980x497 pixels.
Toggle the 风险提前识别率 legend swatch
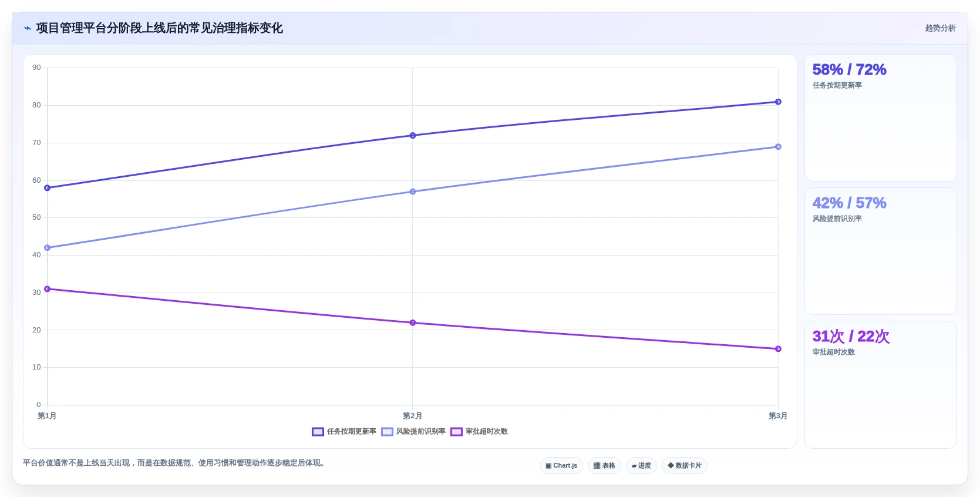click(387, 432)
